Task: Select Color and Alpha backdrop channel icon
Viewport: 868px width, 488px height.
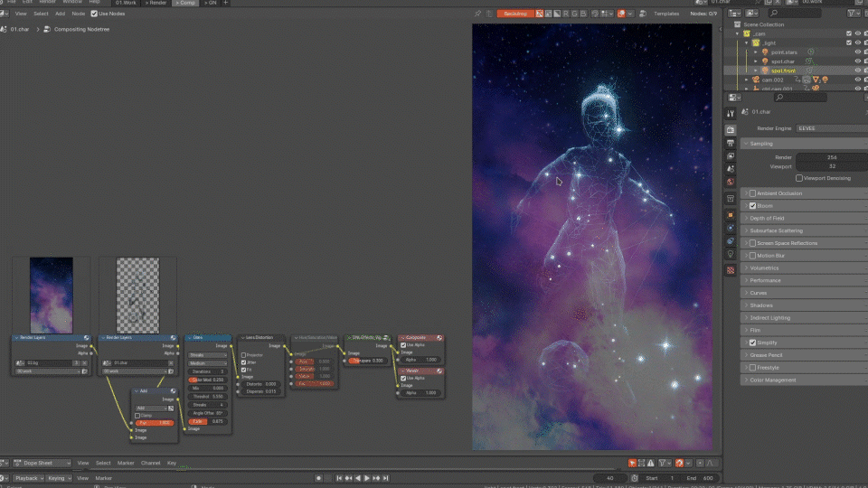Action: tap(539, 14)
